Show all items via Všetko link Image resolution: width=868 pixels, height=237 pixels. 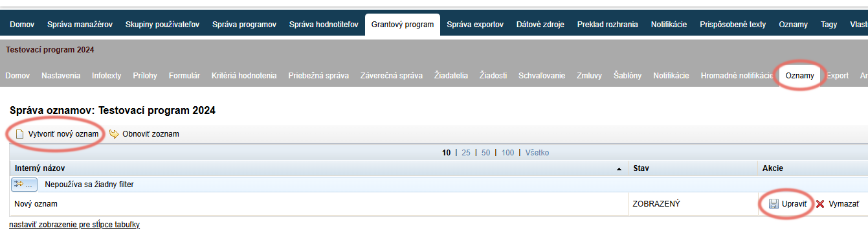(x=537, y=153)
